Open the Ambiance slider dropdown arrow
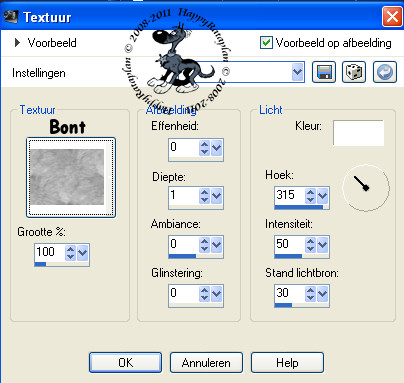The width and height of the screenshot is (404, 383). (x=217, y=245)
